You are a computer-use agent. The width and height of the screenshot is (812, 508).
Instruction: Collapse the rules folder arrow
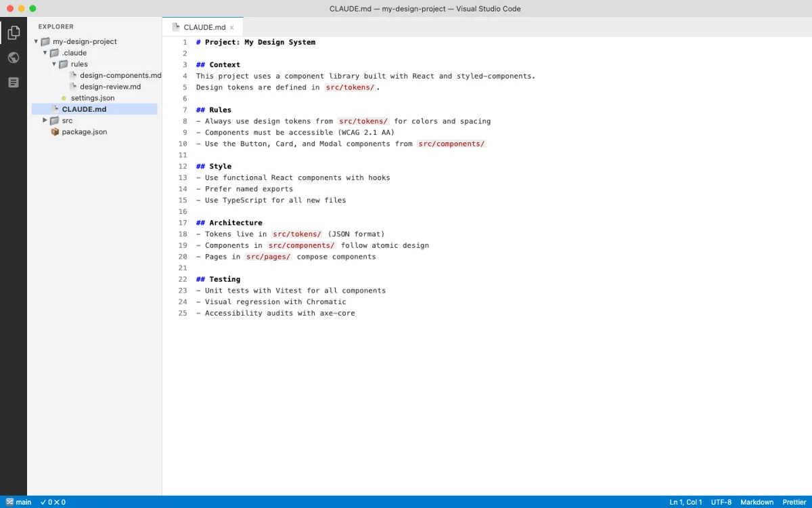click(54, 64)
